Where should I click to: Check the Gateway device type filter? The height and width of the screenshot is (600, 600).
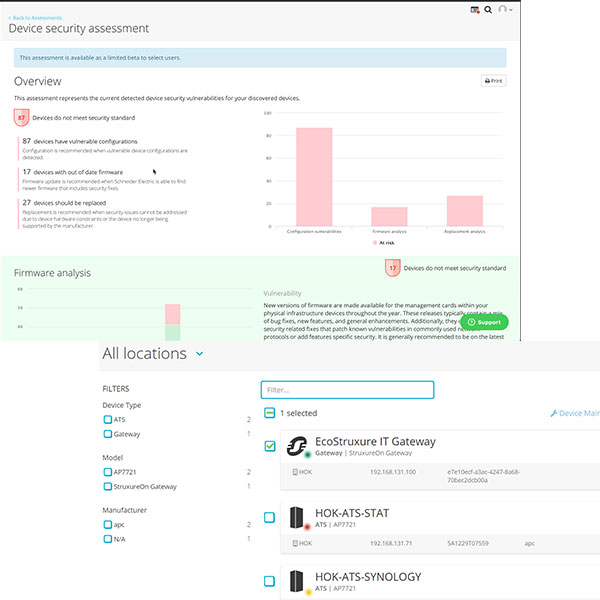(108, 434)
